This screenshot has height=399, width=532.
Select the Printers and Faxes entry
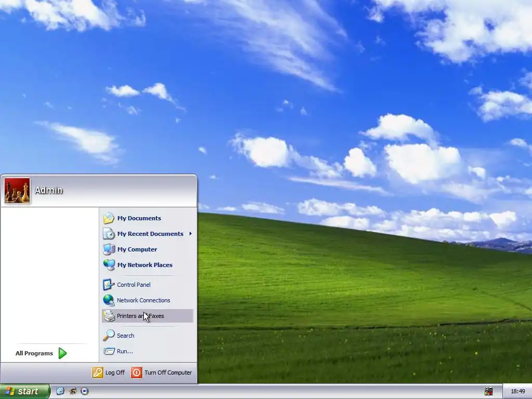[148, 316]
